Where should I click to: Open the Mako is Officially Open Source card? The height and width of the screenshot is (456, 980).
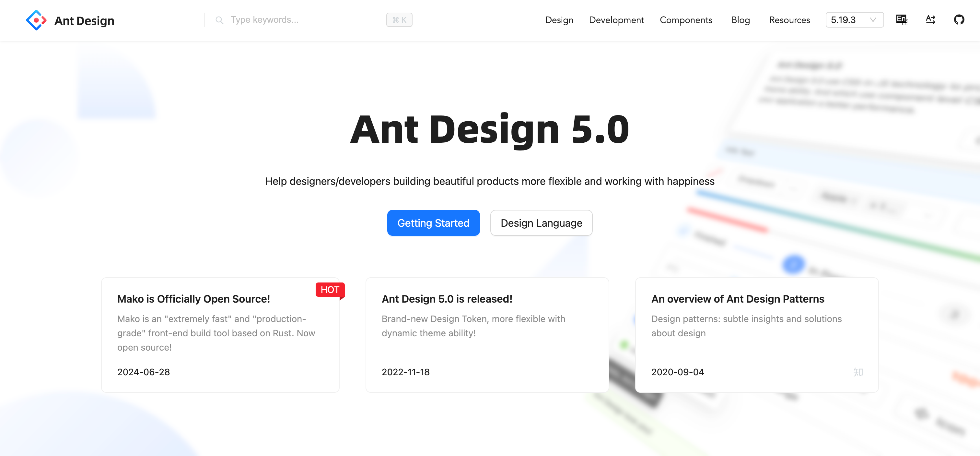pos(220,335)
